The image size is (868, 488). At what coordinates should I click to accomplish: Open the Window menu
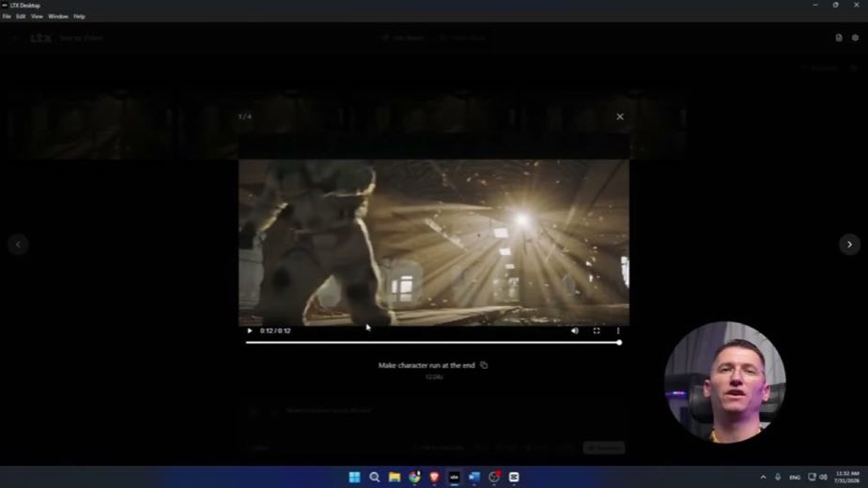[58, 17]
